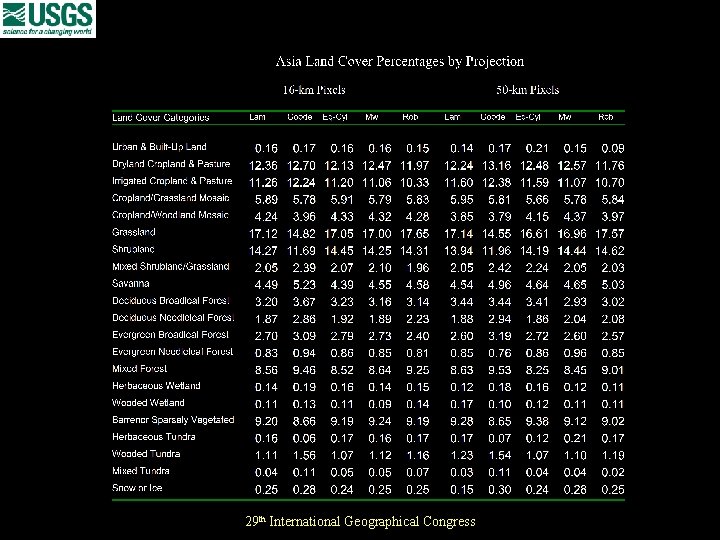Select the "Mixed Tundra" row label

pos(141,471)
